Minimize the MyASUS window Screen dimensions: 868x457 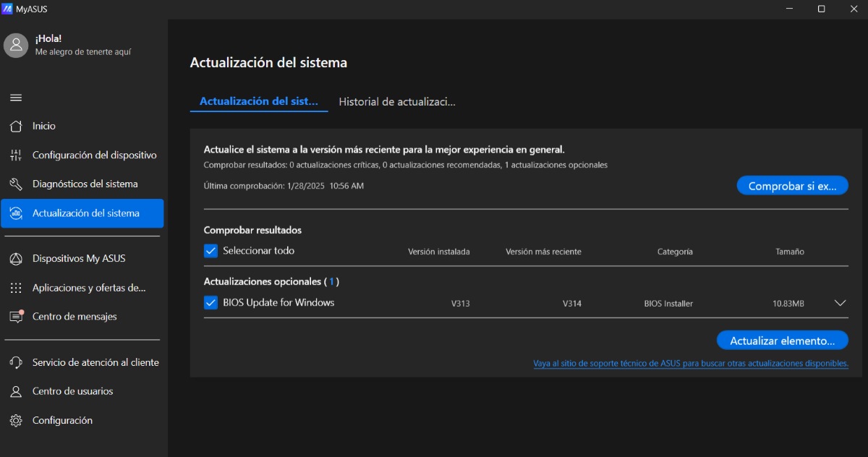click(x=788, y=9)
